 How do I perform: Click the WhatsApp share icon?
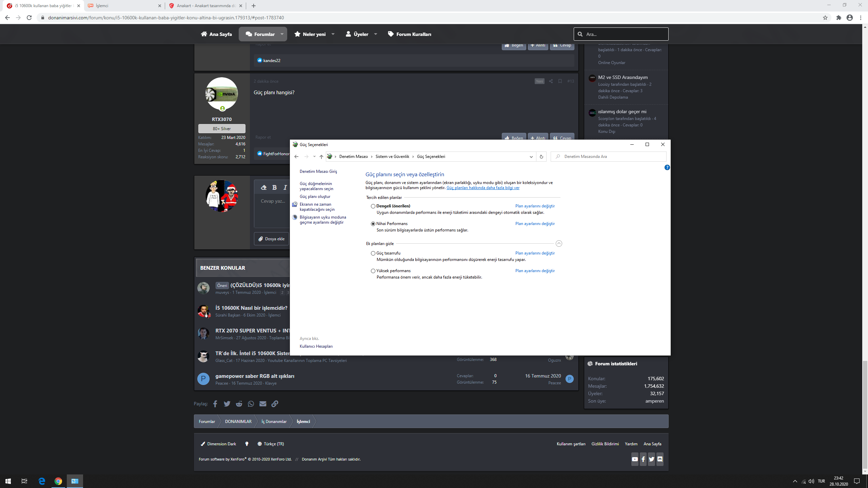click(251, 404)
